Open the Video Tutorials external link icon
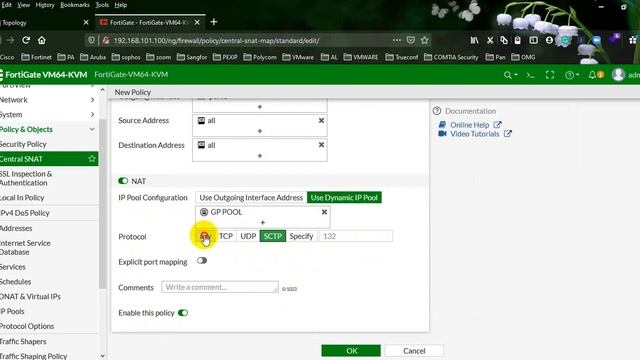Screen dimensions: 640x360 click(x=507, y=133)
